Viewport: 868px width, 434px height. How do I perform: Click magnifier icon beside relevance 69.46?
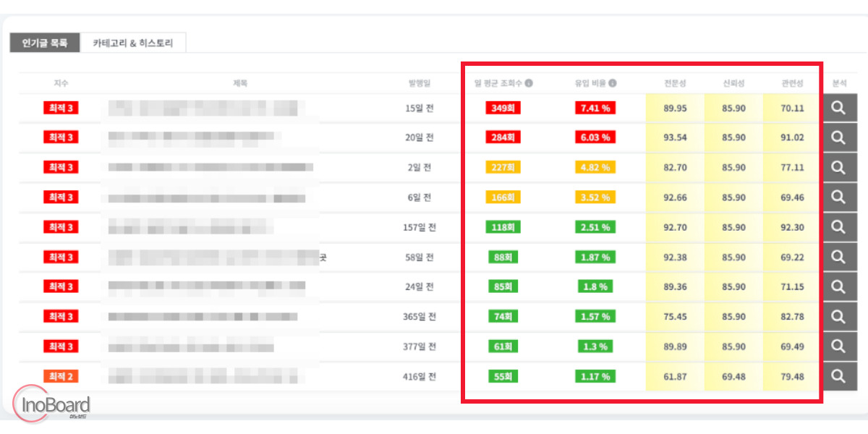pos(838,197)
